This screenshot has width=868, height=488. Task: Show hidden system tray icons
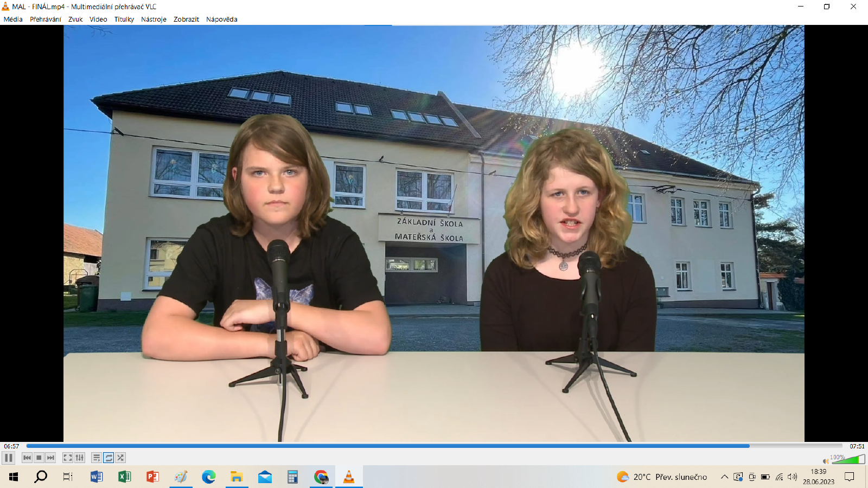coord(724,477)
